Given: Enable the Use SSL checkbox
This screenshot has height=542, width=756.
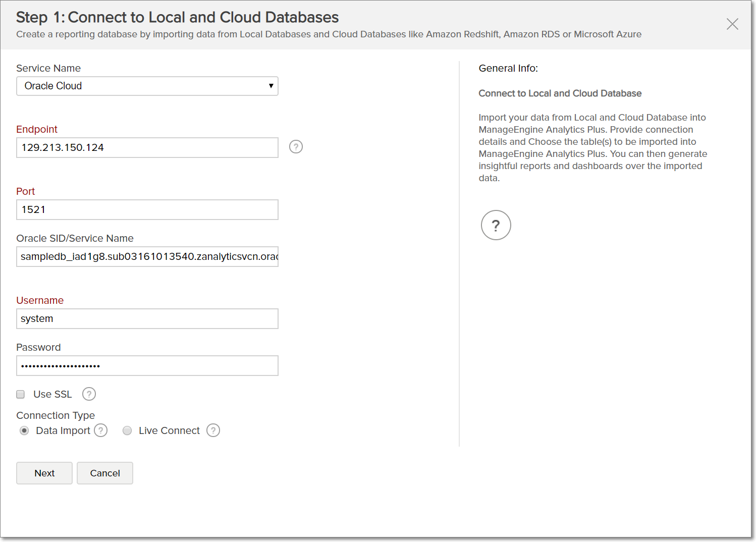Looking at the screenshot, I should click(x=20, y=394).
